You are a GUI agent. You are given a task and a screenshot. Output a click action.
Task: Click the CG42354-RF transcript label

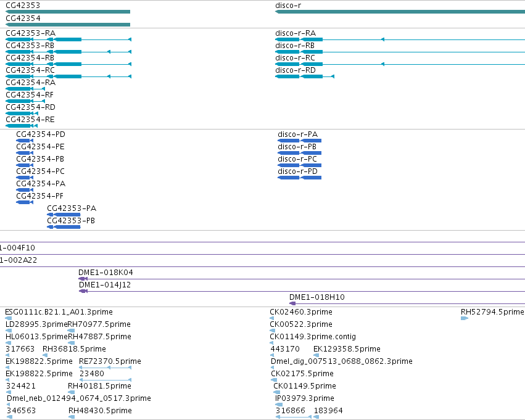30,95
